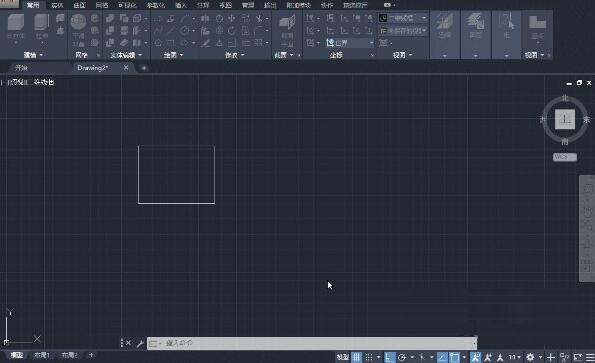Image resolution: width=595 pixels, height=363 pixels.
Task: Toggle auto-scale annotation icon in status bar
Action: pyautogui.click(x=488, y=357)
